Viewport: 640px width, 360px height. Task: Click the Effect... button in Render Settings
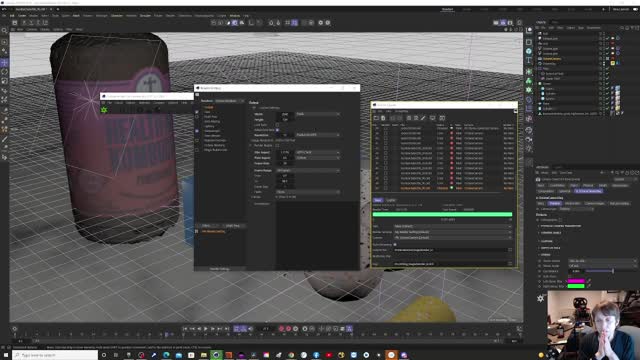pos(206,226)
